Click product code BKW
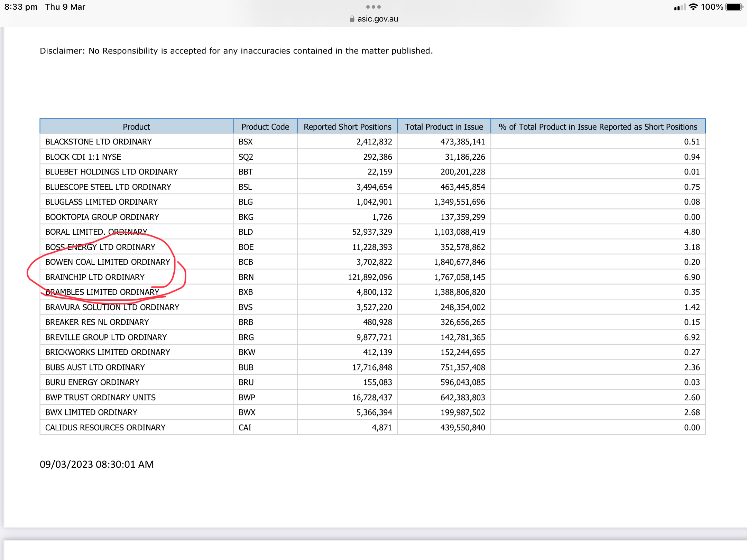Screen dimensions: 747x560 pyautogui.click(x=247, y=352)
